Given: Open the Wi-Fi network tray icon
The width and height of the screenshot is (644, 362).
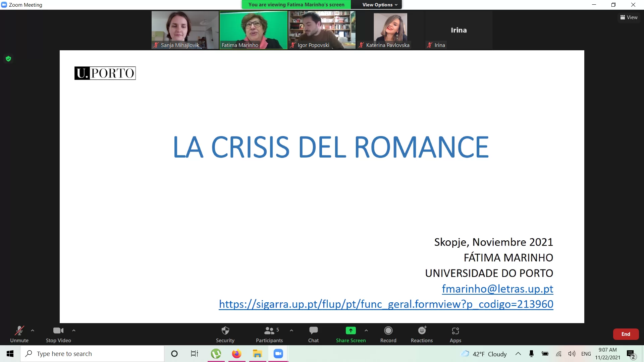Looking at the screenshot, I should tap(559, 354).
